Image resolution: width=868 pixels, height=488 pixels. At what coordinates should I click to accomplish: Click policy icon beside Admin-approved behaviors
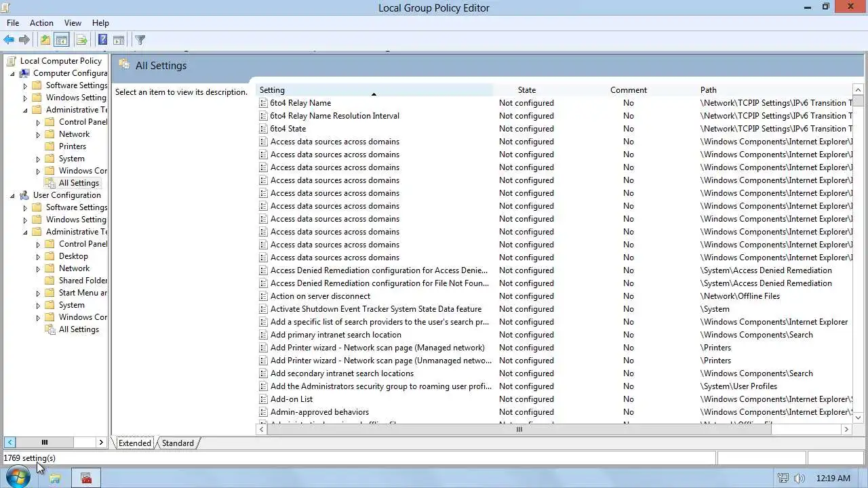coord(264,412)
